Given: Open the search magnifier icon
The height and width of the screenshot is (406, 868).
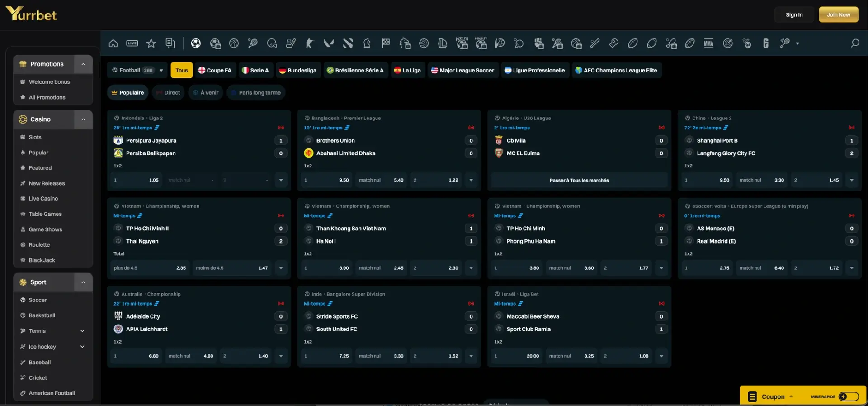Looking at the screenshot, I should pyautogui.click(x=855, y=43).
